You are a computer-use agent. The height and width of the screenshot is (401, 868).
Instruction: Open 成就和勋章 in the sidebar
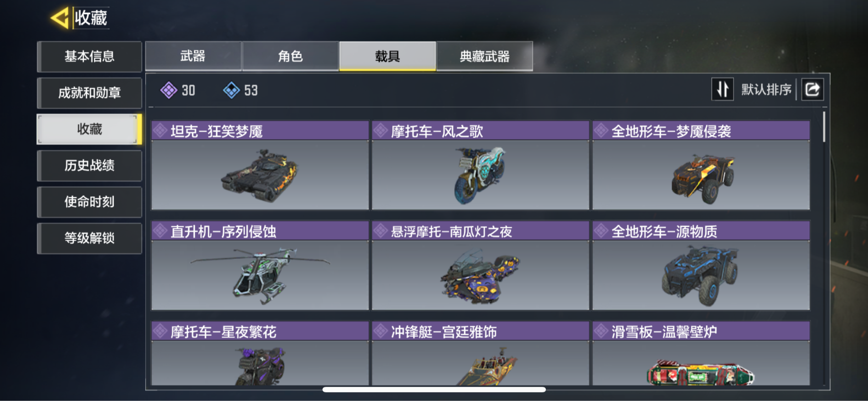(89, 93)
